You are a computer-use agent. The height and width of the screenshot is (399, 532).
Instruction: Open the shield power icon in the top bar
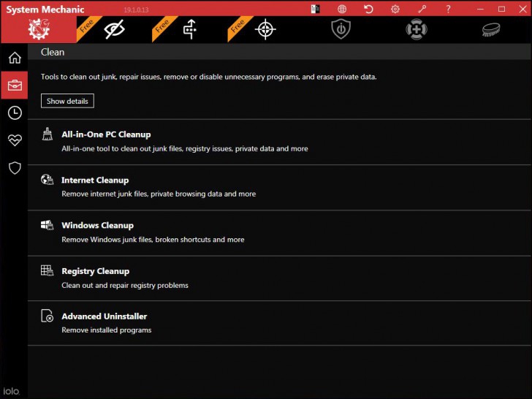[341, 29]
